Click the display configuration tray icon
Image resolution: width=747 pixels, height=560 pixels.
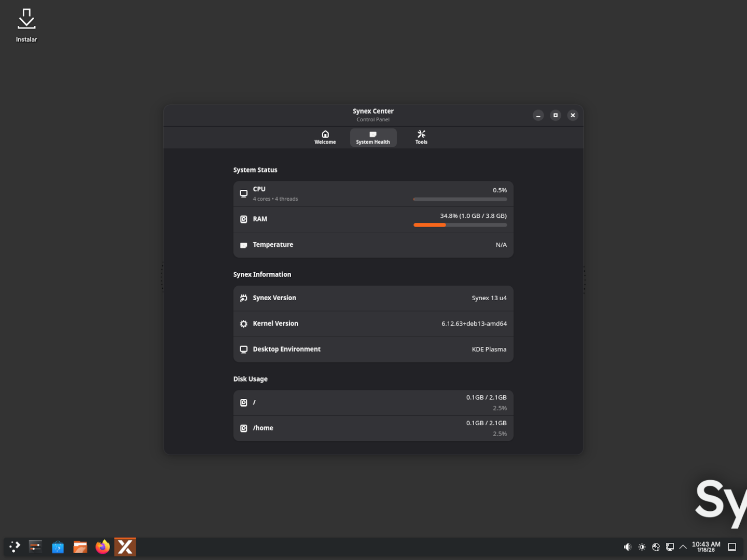point(670,547)
